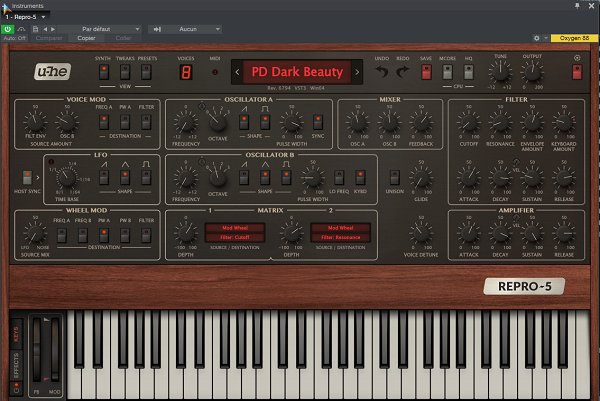
Task: Open Matrix 1 destination Filter: Cutoff selector
Action: pos(235,237)
